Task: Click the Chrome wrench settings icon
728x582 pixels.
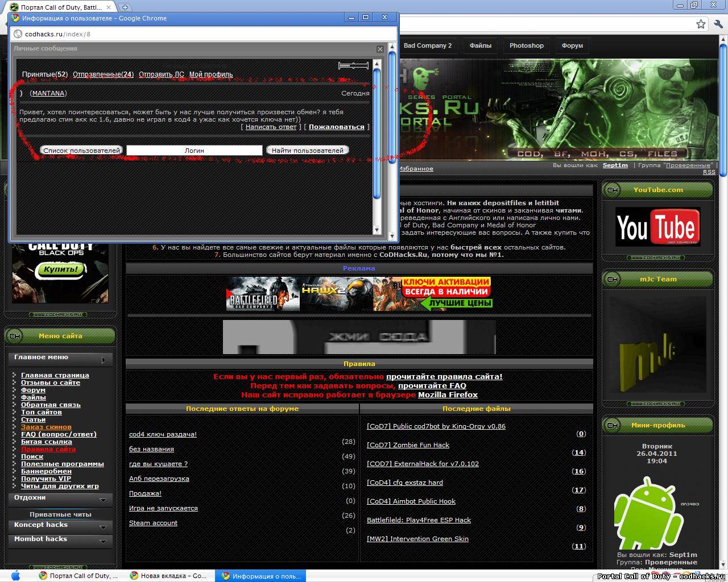Action: pos(719,24)
